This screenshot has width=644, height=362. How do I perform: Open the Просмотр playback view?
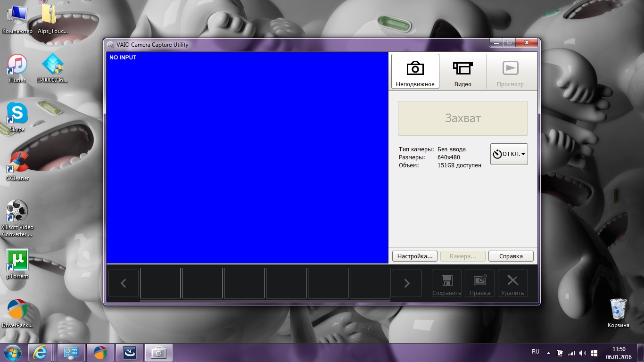point(510,71)
